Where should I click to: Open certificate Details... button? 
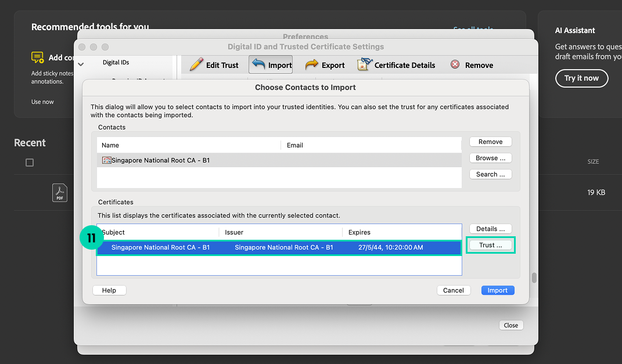point(490,229)
